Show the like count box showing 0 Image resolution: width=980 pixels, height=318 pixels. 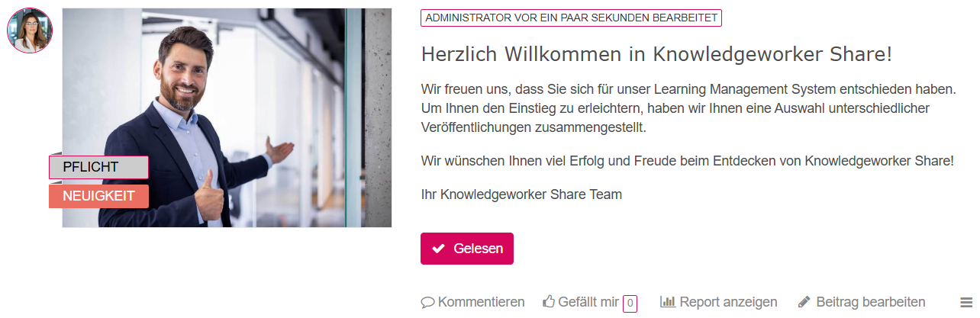pyautogui.click(x=630, y=304)
